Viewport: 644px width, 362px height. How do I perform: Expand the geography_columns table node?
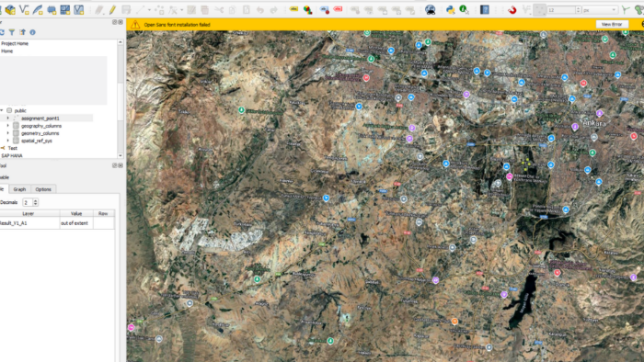pyautogui.click(x=7, y=126)
